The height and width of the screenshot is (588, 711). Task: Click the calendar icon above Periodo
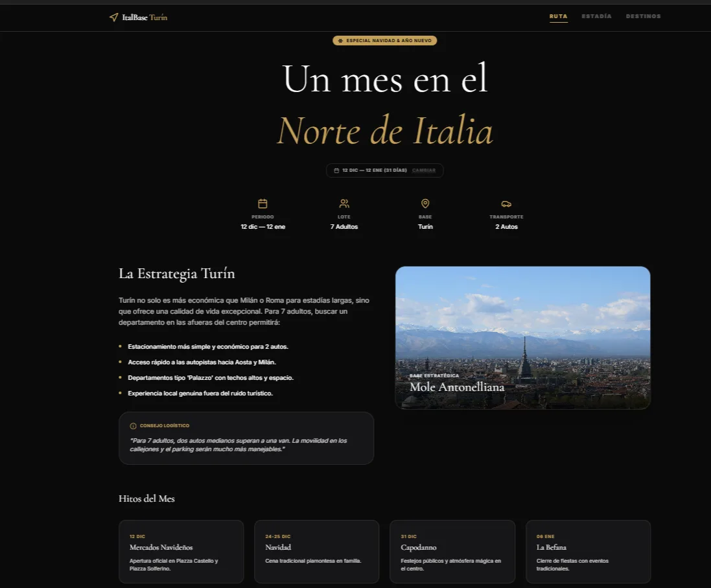coord(262,204)
